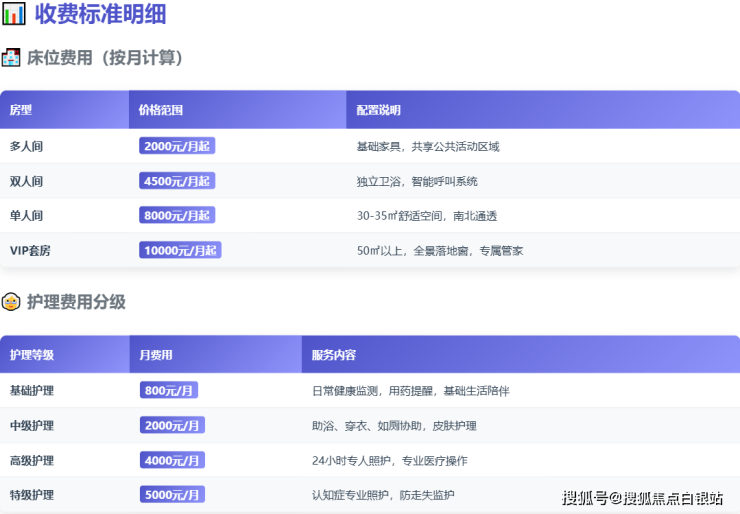740x514 pixels.
Task: Select the 2000元/月起 price badge
Action: pyautogui.click(x=177, y=146)
